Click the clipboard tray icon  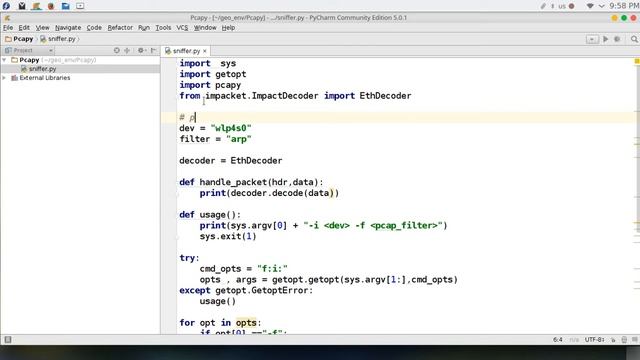coord(543,6)
